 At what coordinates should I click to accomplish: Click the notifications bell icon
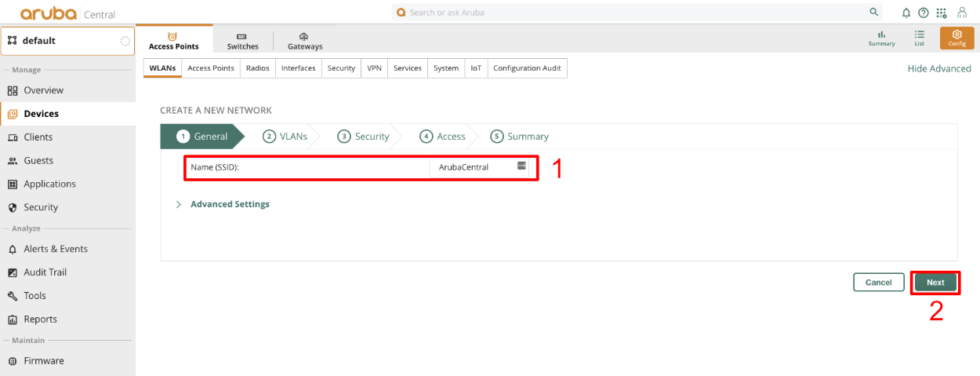point(906,13)
